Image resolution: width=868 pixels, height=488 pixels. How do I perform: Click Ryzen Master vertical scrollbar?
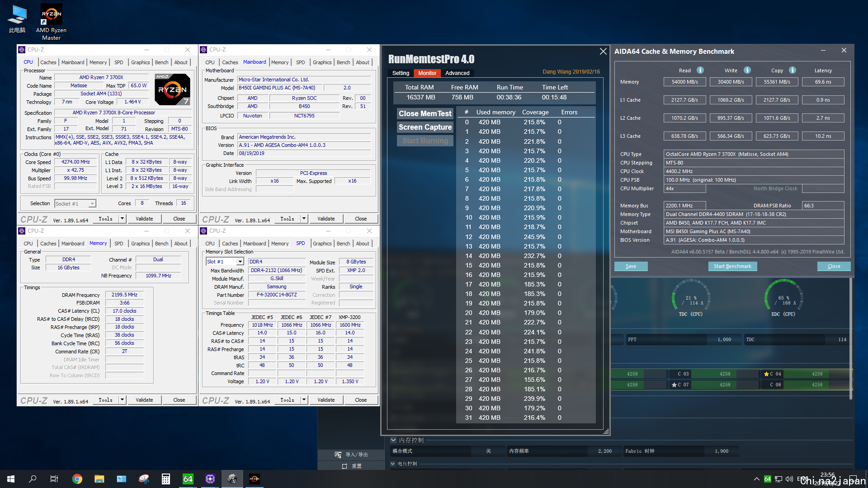click(x=851, y=339)
